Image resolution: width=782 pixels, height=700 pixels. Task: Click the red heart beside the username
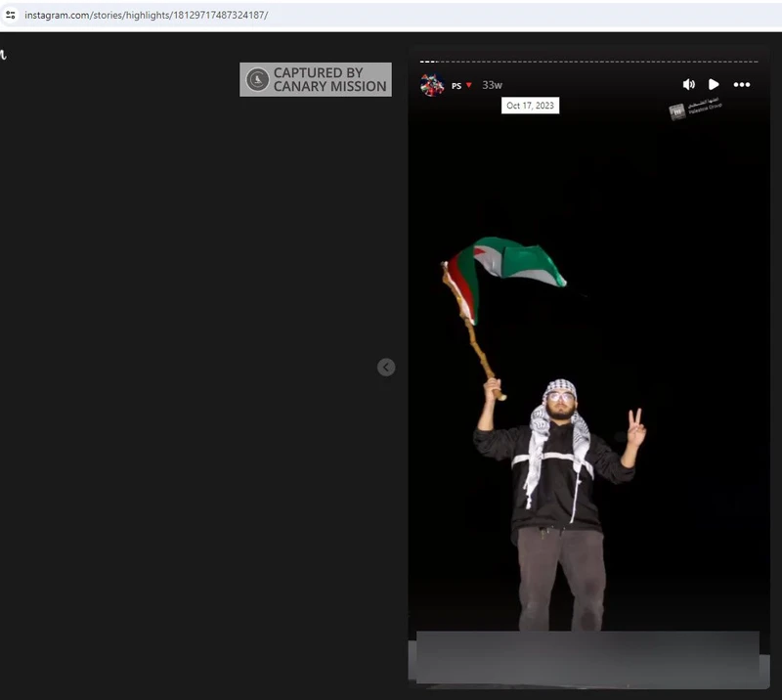[x=469, y=86]
